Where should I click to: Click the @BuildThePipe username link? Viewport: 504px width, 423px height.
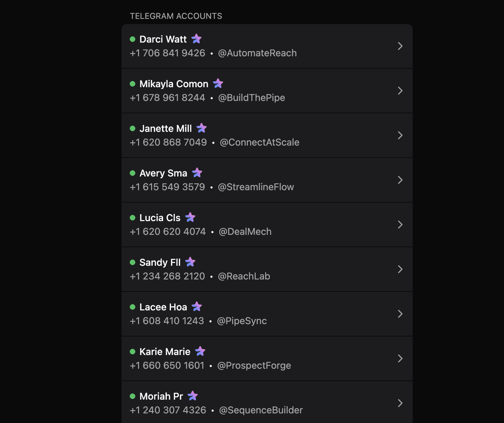click(x=252, y=98)
